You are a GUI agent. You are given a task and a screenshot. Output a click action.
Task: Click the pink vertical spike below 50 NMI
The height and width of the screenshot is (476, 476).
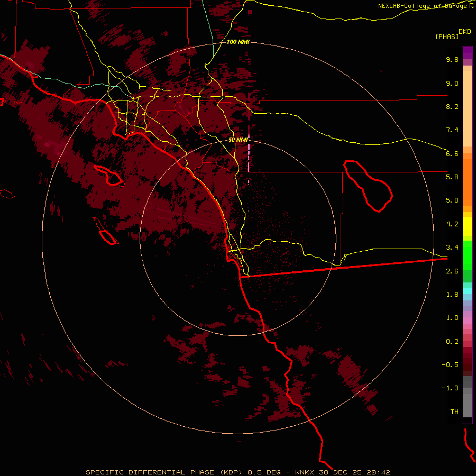(249, 158)
